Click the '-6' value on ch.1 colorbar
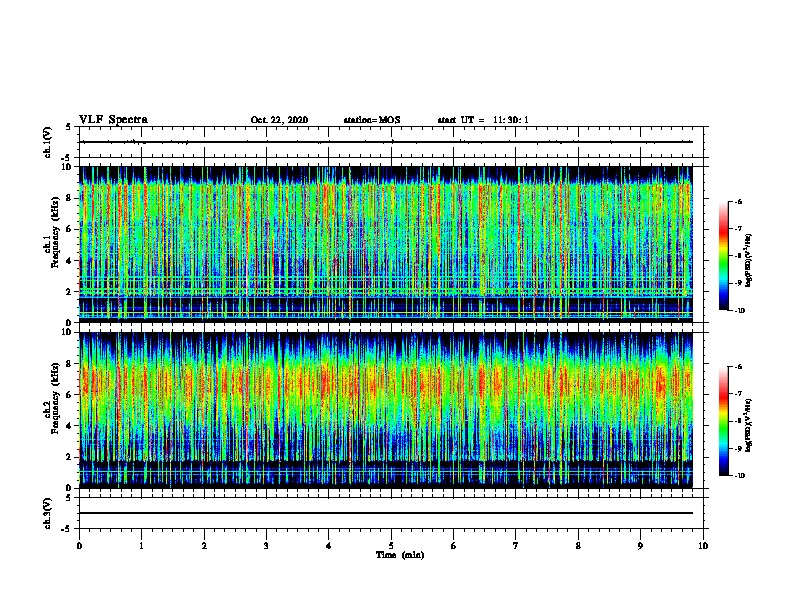Viewport: 792px width, 612px height. click(x=738, y=201)
